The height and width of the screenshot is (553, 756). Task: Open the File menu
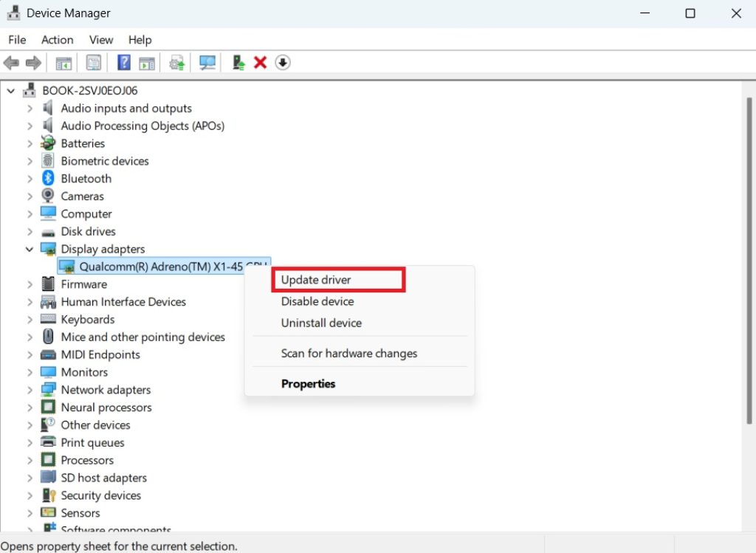pyautogui.click(x=18, y=40)
